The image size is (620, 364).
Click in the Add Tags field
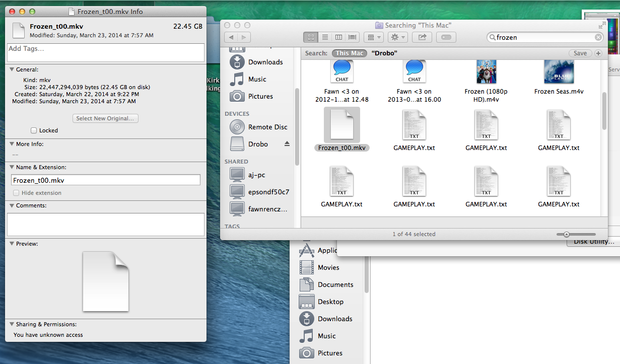click(x=106, y=52)
